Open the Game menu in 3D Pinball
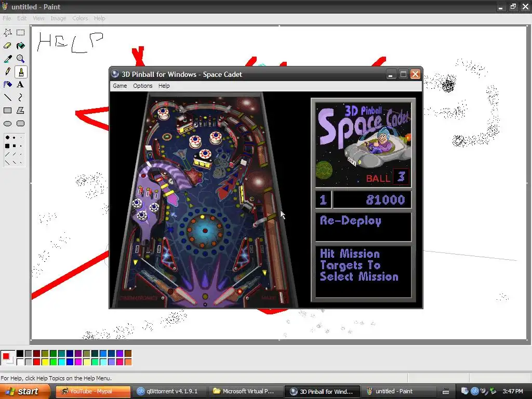 120,86
